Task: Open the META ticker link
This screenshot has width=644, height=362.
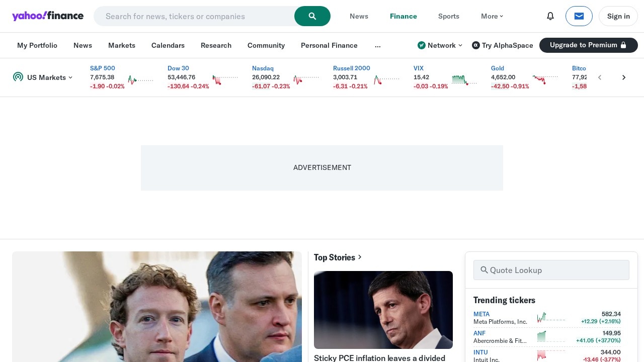Action: pos(481,314)
